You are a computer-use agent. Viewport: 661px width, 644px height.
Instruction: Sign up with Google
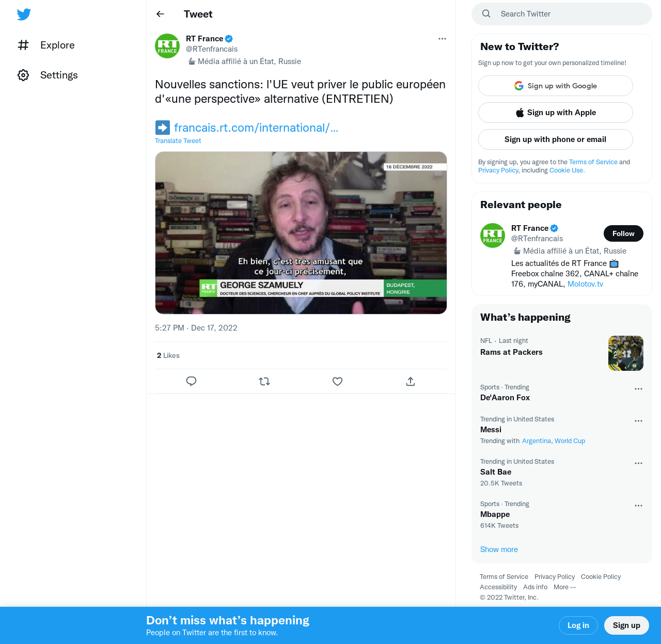(556, 86)
